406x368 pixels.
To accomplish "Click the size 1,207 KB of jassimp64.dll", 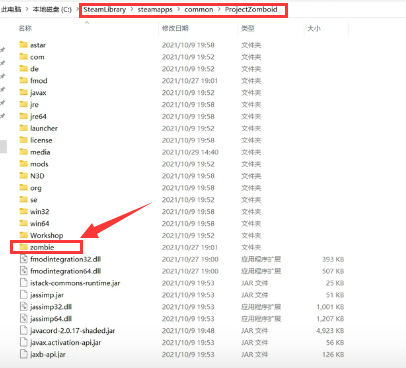I will 330,319.
